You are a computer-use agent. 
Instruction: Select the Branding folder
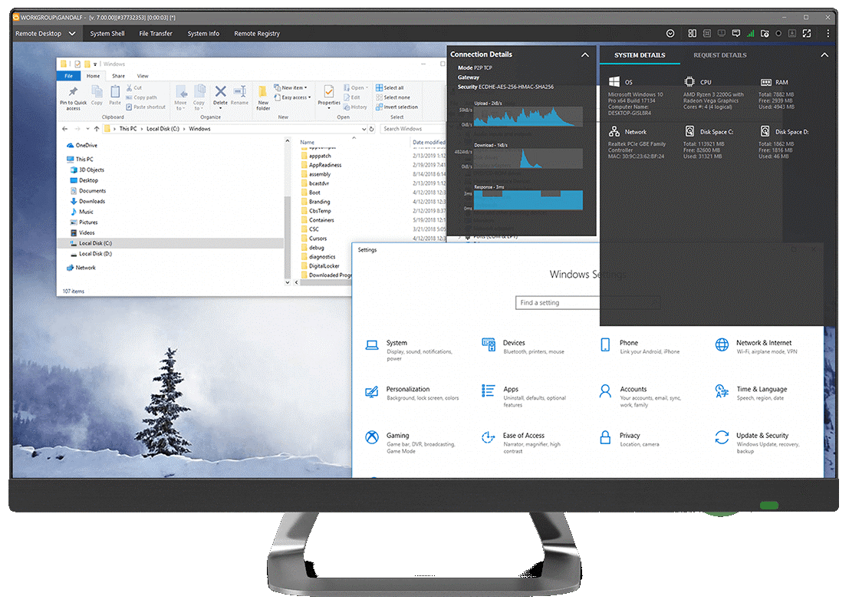pyautogui.click(x=316, y=202)
